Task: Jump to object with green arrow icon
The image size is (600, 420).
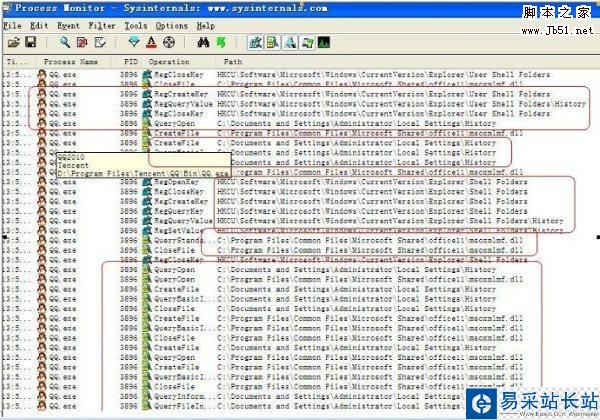Action: point(221,42)
